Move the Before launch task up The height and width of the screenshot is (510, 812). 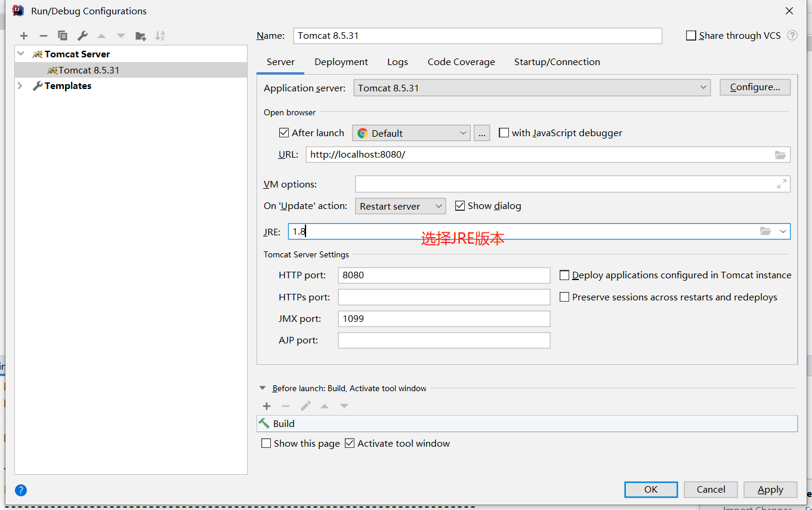click(325, 406)
